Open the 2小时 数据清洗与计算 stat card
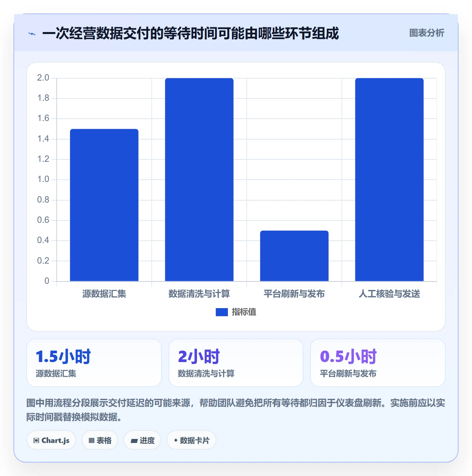This screenshot has width=472, height=476. click(x=236, y=363)
